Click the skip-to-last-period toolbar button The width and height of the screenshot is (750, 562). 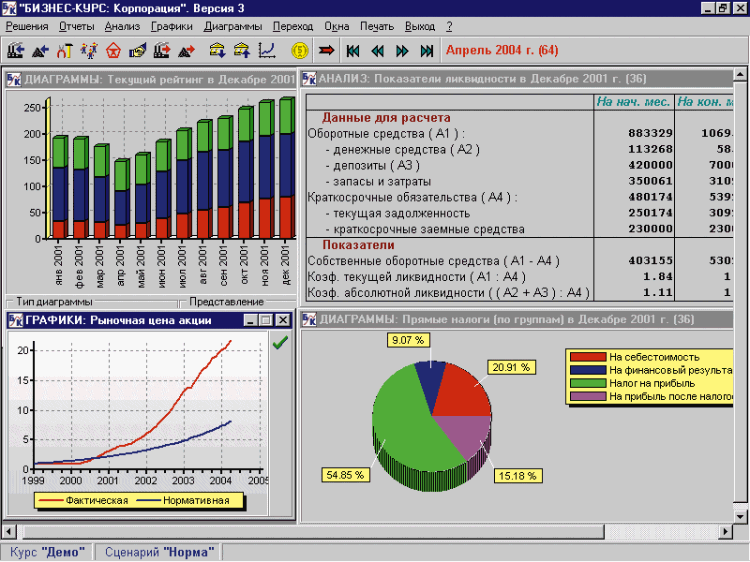coord(427,50)
